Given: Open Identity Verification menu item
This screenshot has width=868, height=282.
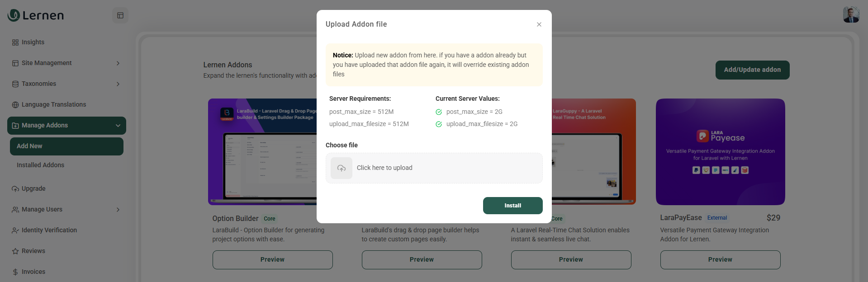Looking at the screenshot, I should click(x=49, y=230).
